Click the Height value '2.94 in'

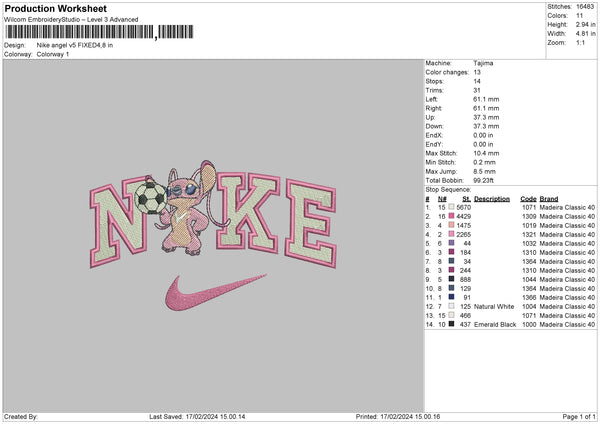[x=585, y=24]
